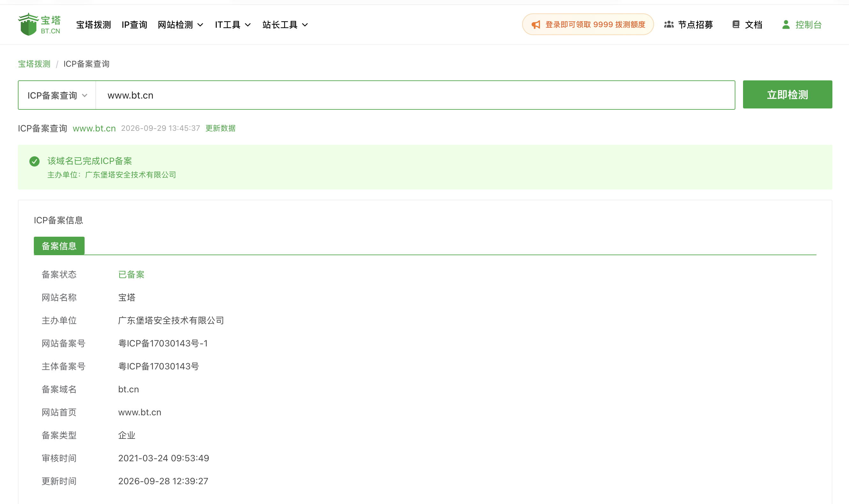Click 主体备案号 value 粤ICP备17030143号
Viewport: 849px width, 504px height.
click(x=158, y=367)
